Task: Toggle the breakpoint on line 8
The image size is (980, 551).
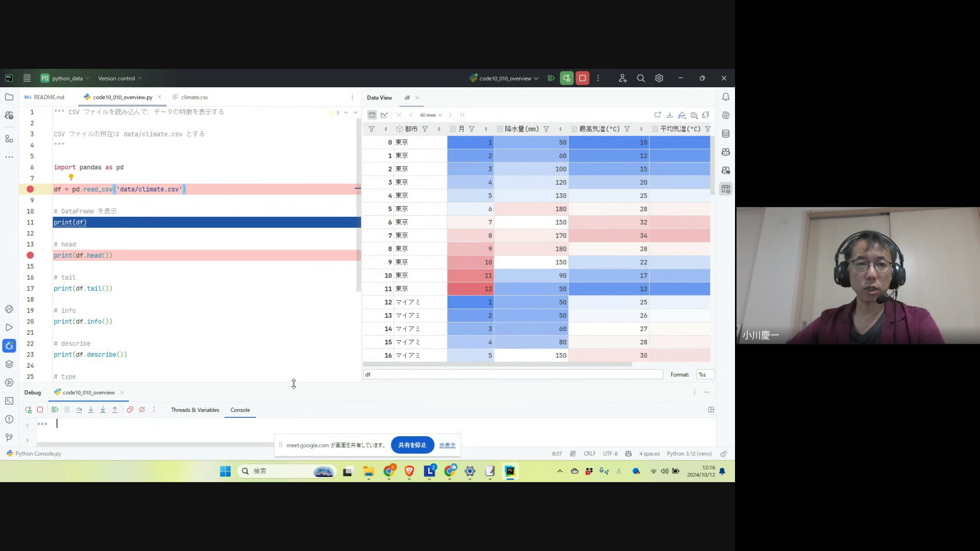Action: click(x=30, y=189)
